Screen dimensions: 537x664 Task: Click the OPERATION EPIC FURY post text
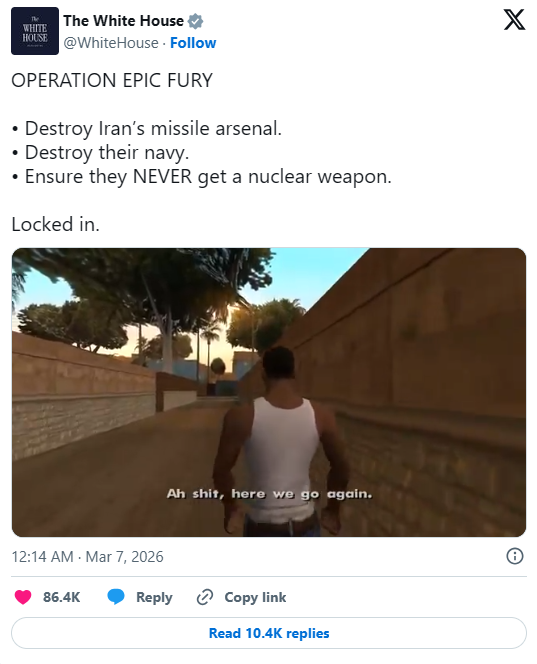[112, 80]
